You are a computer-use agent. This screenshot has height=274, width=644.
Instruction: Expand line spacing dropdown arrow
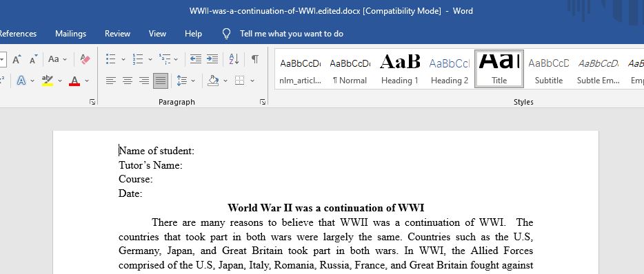tap(193, 81)
